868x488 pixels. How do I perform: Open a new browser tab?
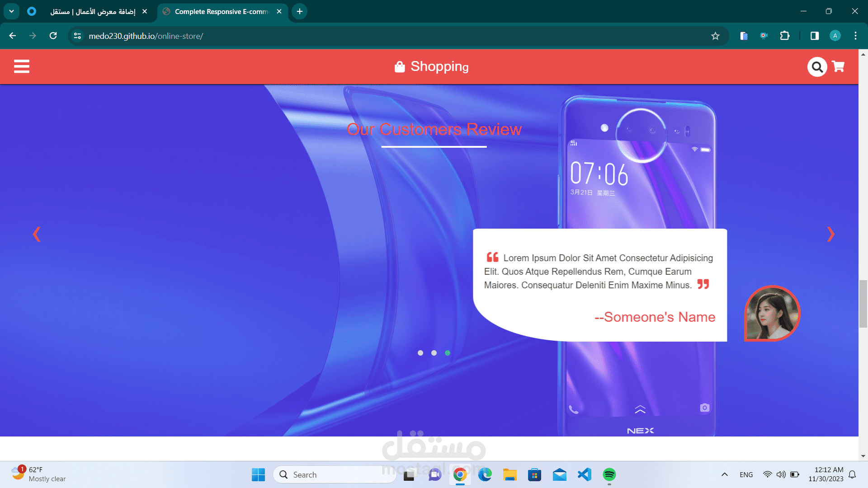[x=300, y=12]
